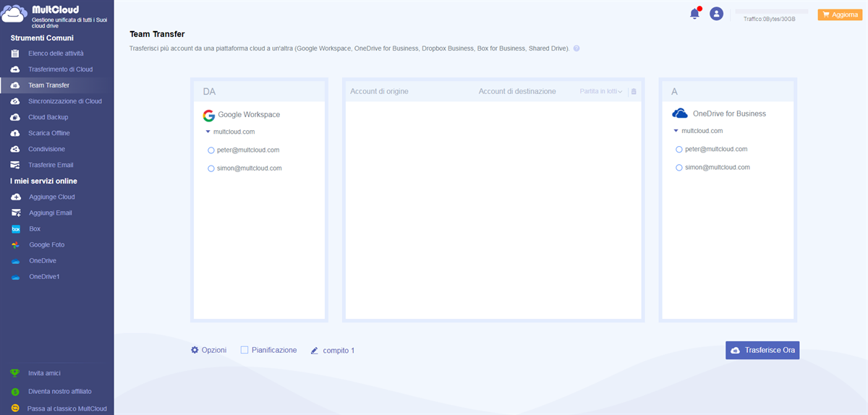Open the user account avatar icon

tap(716, 14)
